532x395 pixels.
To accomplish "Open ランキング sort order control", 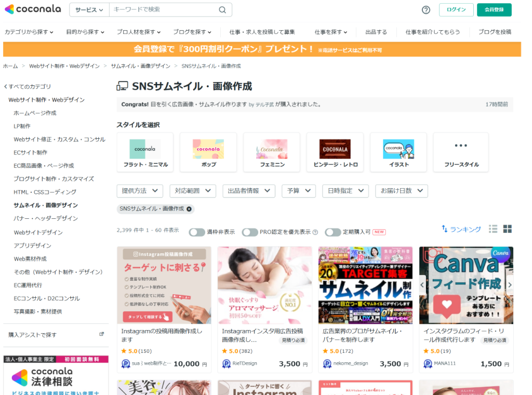I will tap(461, 229).
